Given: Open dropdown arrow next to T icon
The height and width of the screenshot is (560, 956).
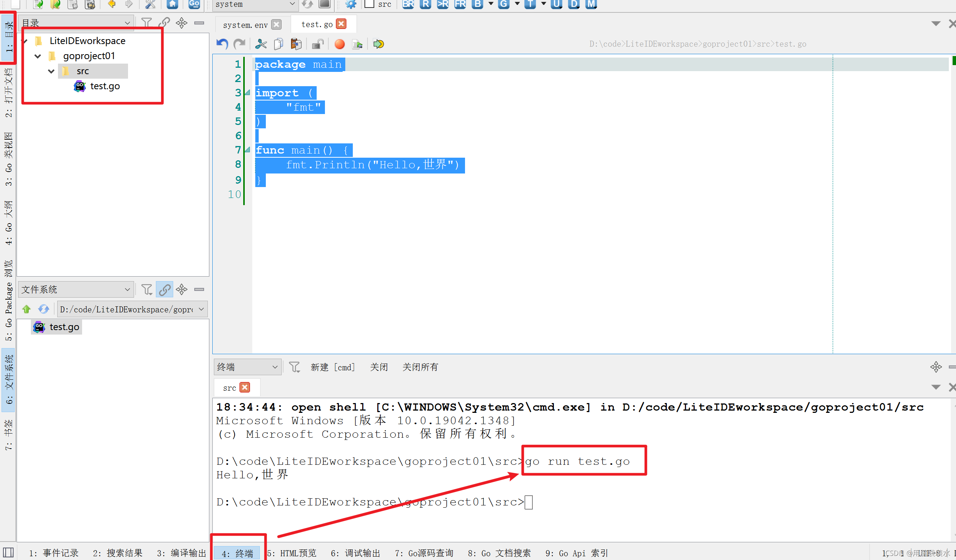Looking at the screenshot, I should coord(543,4).
